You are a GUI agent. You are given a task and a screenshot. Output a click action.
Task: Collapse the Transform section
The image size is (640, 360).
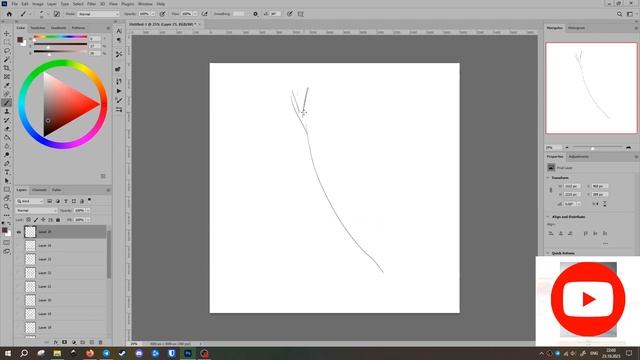(x=548, y=178)
